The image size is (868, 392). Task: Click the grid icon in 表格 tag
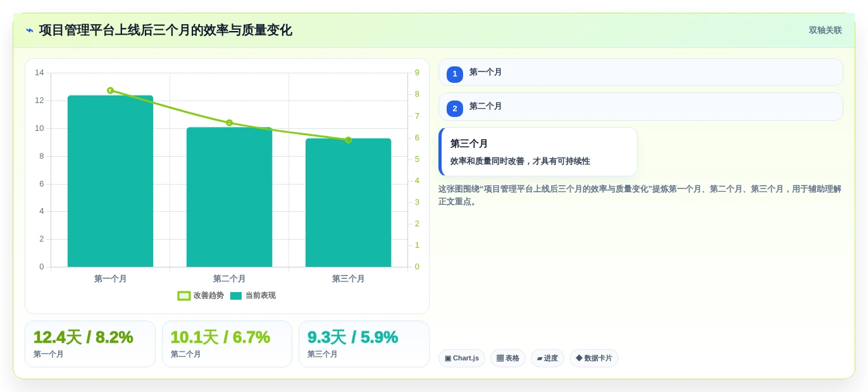click(x=500, y=358)
